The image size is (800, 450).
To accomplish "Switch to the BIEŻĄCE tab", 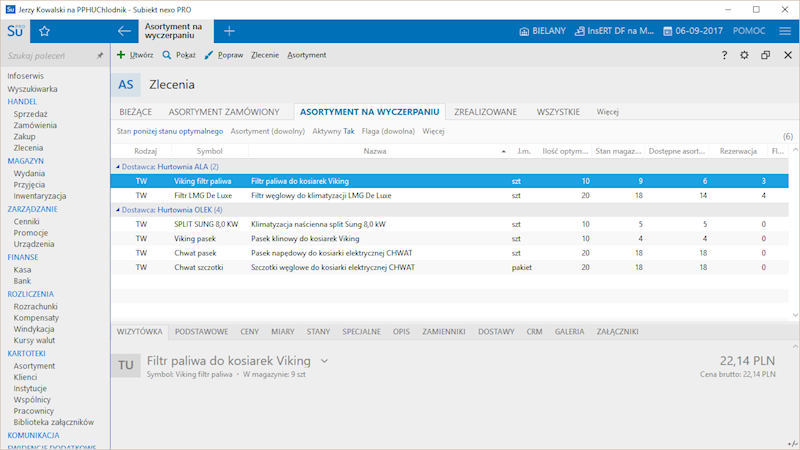I will pyautogui.click(x=136, y=112).
